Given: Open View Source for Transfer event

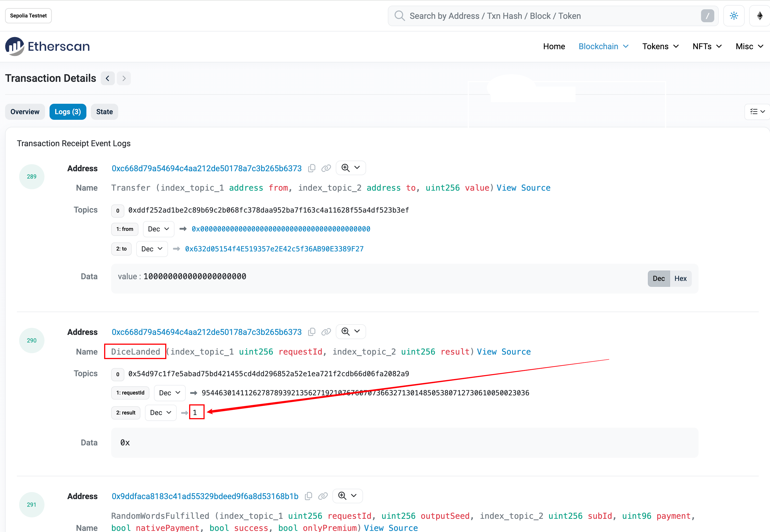Looking at the screenshot, I should pos(523,188).
